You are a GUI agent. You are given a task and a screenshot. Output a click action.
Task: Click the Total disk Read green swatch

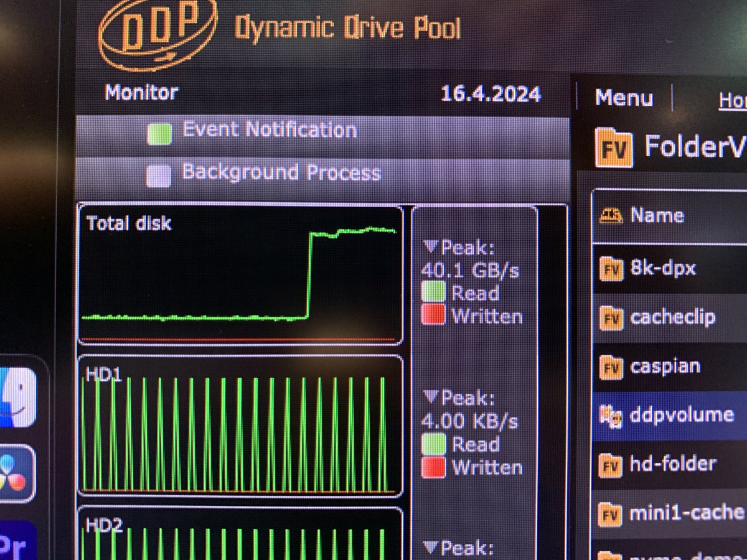click(433, 292)
